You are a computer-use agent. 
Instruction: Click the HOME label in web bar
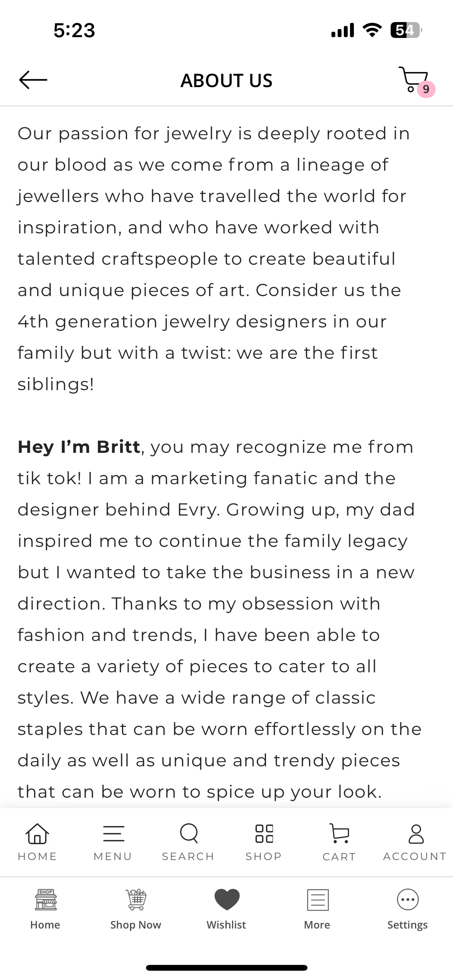coord(37,857)
